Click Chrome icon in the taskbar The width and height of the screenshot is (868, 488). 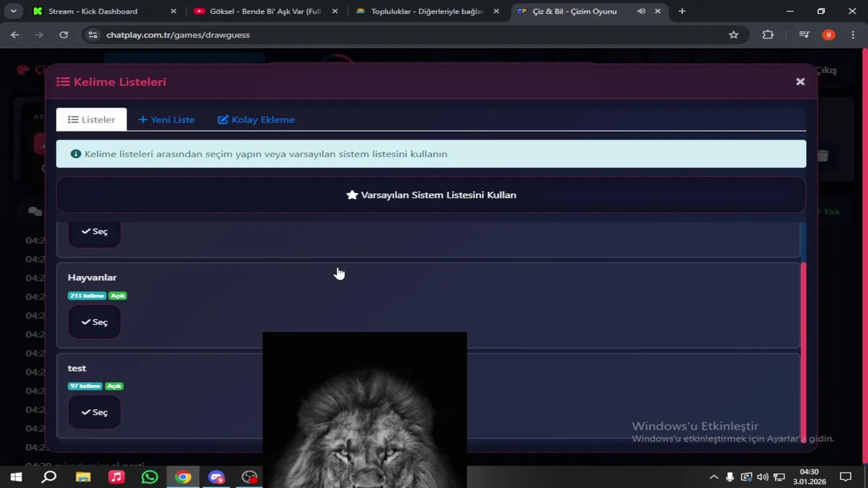pyautogui.click(x=183, y=477)
